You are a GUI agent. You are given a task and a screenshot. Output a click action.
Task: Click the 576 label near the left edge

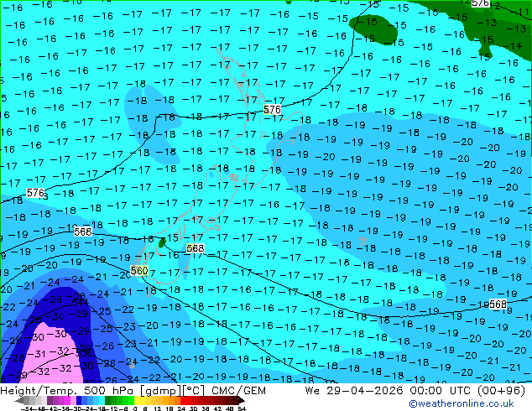point(35,193)
